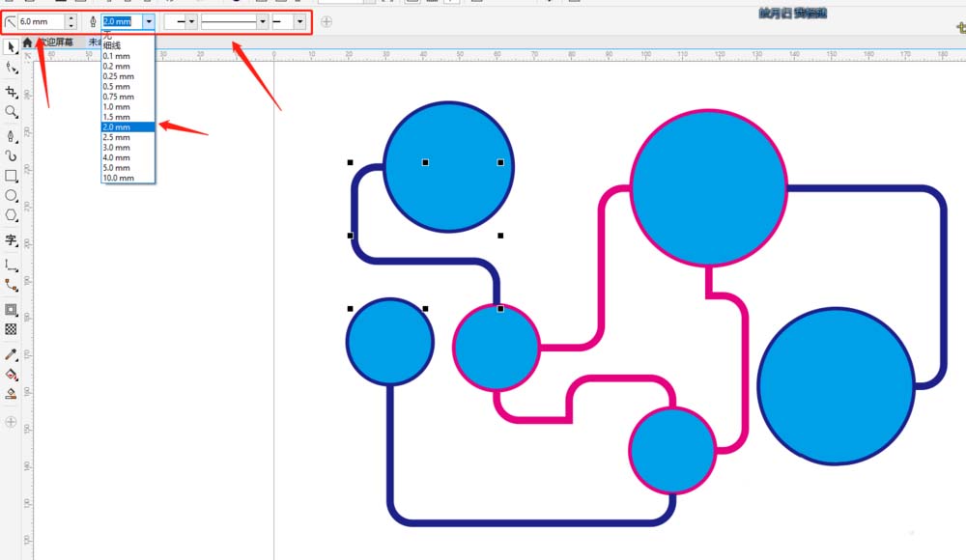Screen dimensions: 966x560
Task: Choose 0.25 mm outline width
Action: 128,76
